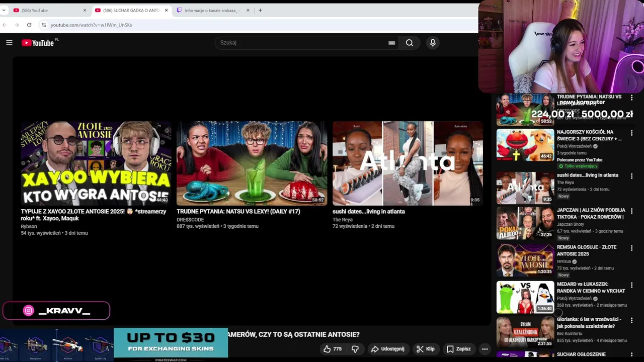The width and height of the screenshot is (644, 362).
Task: Open sidebar REMSUA GŁOSUJE thumbnail
Action: (525, 260)
